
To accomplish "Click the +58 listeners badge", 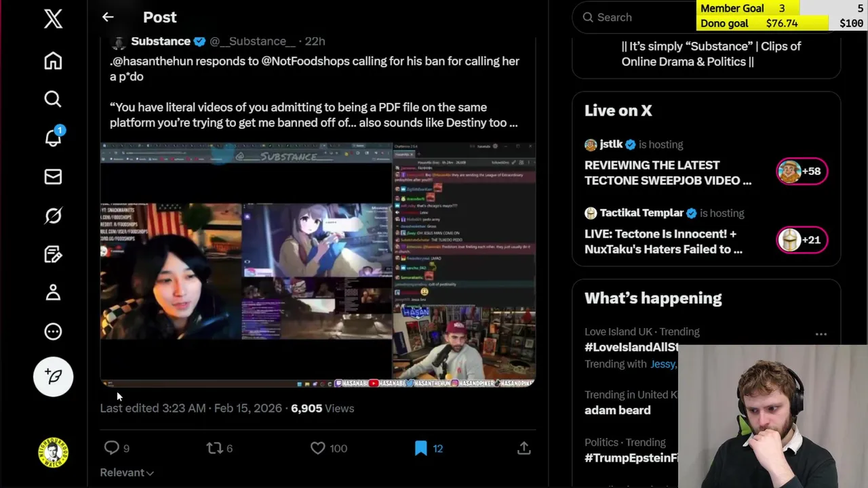I will coord(802,171).
